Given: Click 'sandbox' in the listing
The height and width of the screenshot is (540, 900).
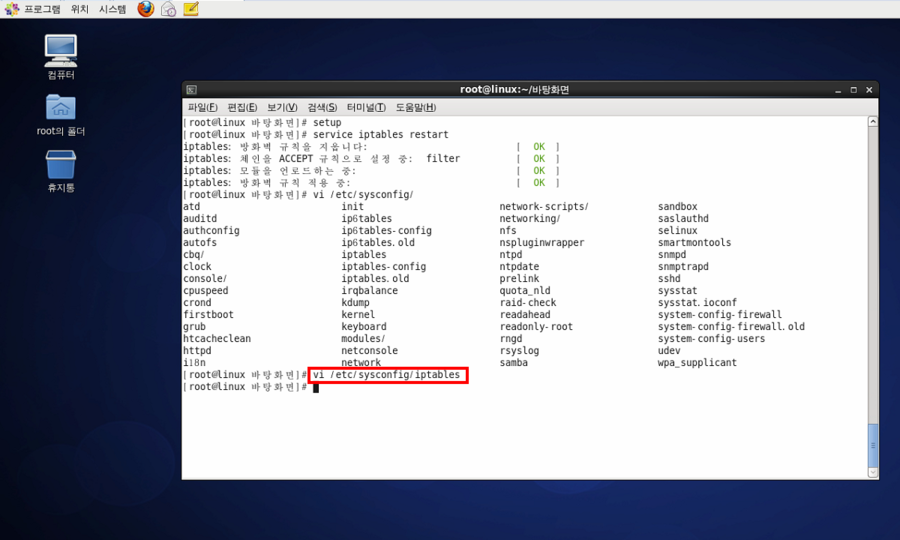Looking at the screenshot, I should coord(678,207).
